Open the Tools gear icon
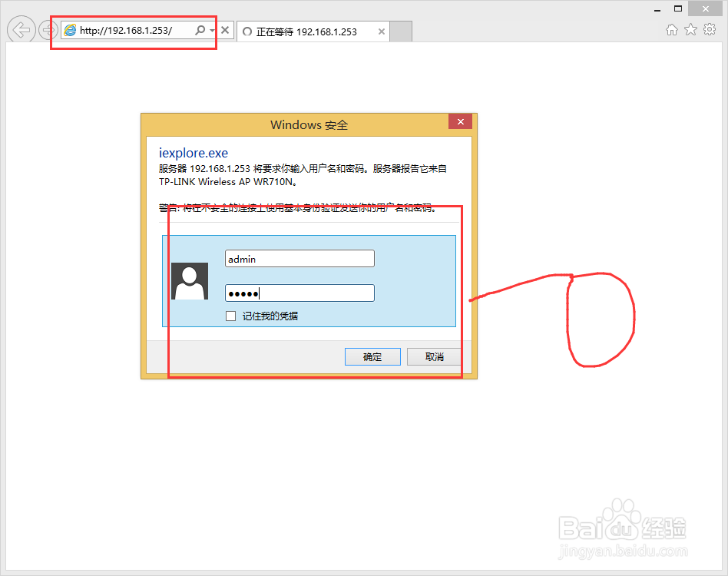This screenshot has height=576, width=728. tap(708, 28)
